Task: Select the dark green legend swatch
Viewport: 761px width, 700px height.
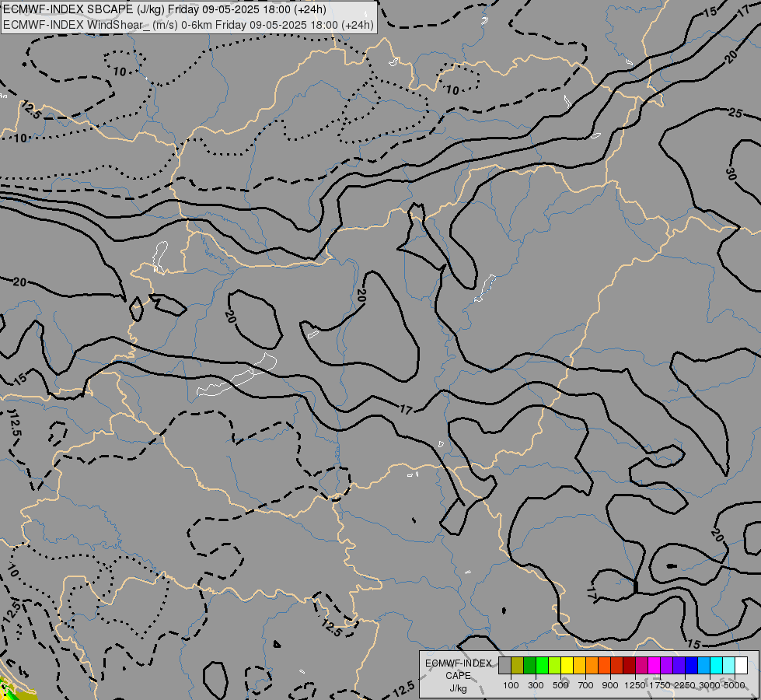Action: coord(530,665)
